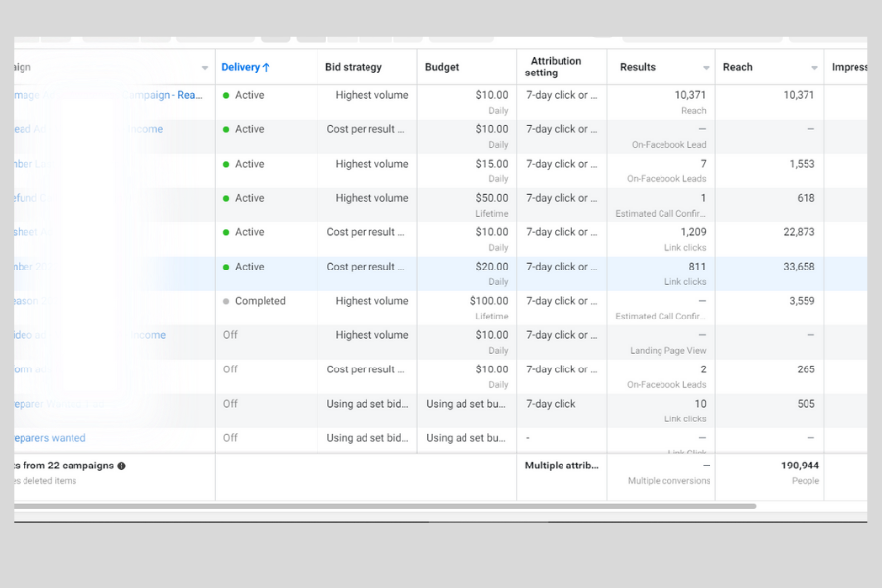Click green status dot in highlighted $20.00 row
The image size is (882, 588).
click(226, 268)
